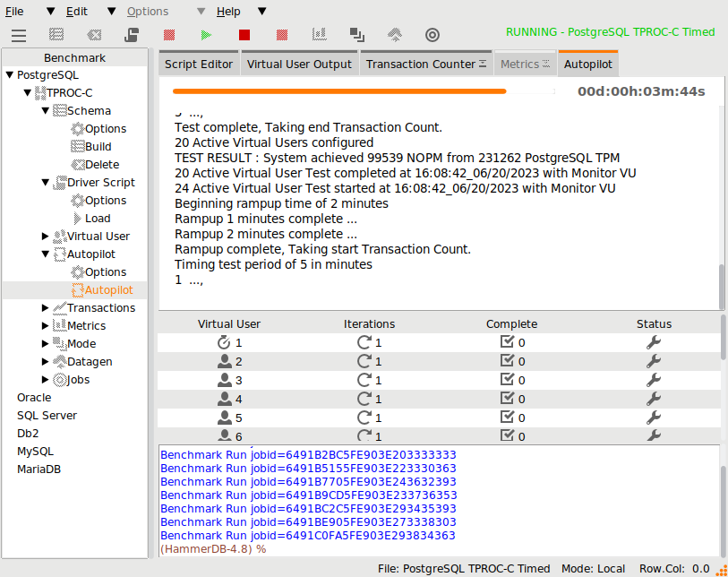Select the Monitor timer icon for Virtual User 1
728x577 pixels.
coord(224,342)
